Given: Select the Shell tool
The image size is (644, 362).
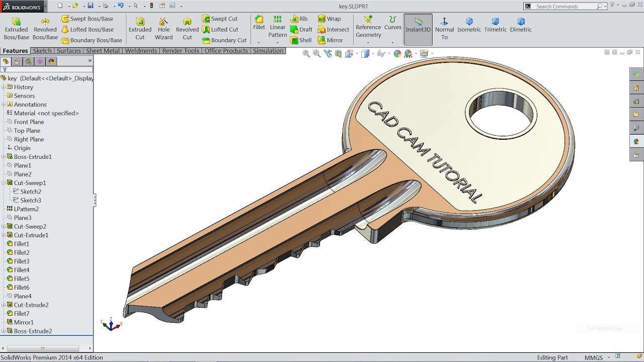Looking at the screenshot, I should (x=301, y=40).
